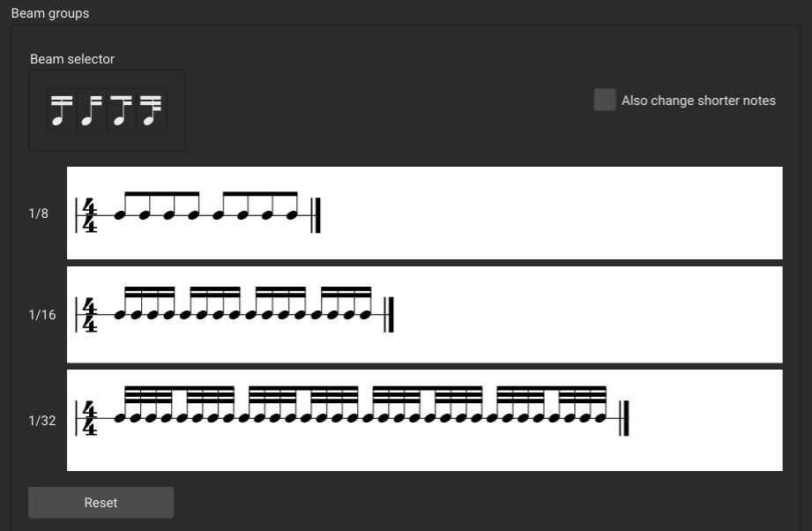Click the first note in the 1/32 row
Screen dimensions: 812x531
tap(121, 418)
